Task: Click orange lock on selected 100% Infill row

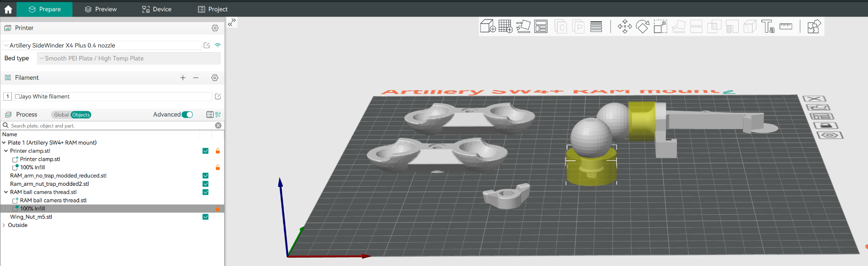Action: [x=218, y=209]
